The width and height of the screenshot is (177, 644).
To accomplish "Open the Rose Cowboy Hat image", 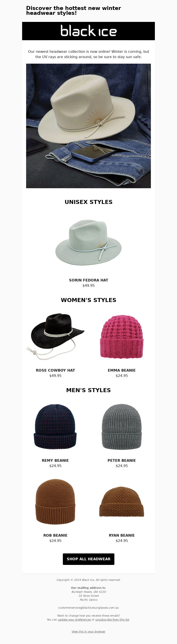I will 55,336.
